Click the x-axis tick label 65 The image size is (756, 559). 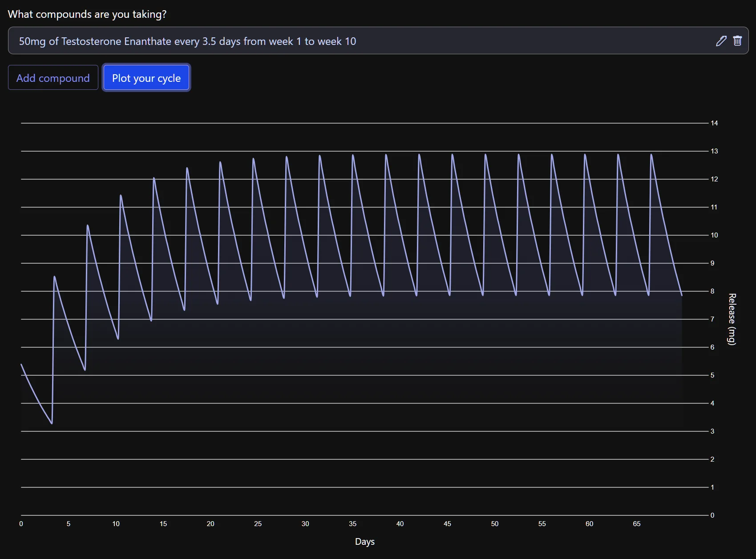(x=637, y=524)
